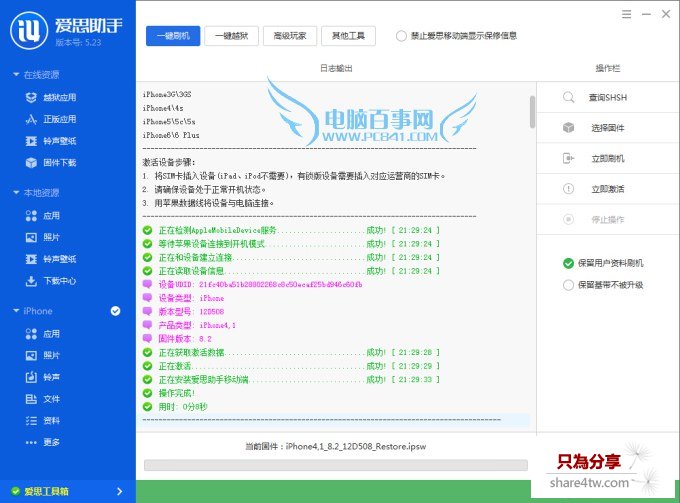The image size is (680, 503).
Task: Click the 日志输出 column header
Action: (336, 68)
